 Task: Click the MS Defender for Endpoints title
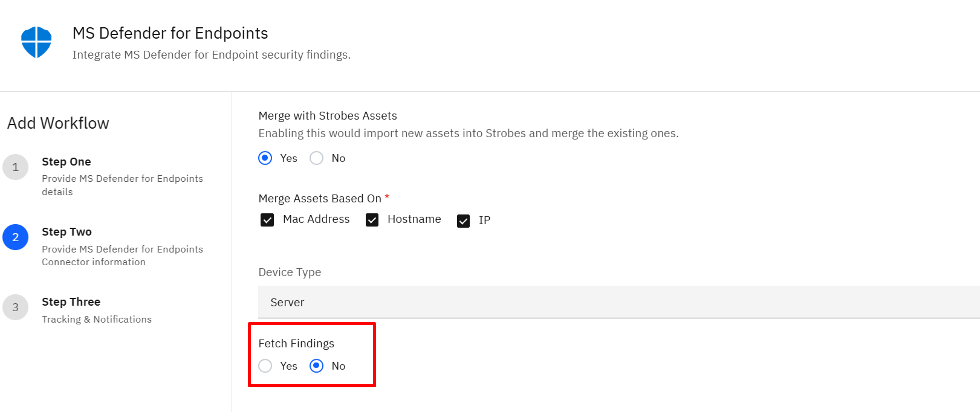(170, 33)
